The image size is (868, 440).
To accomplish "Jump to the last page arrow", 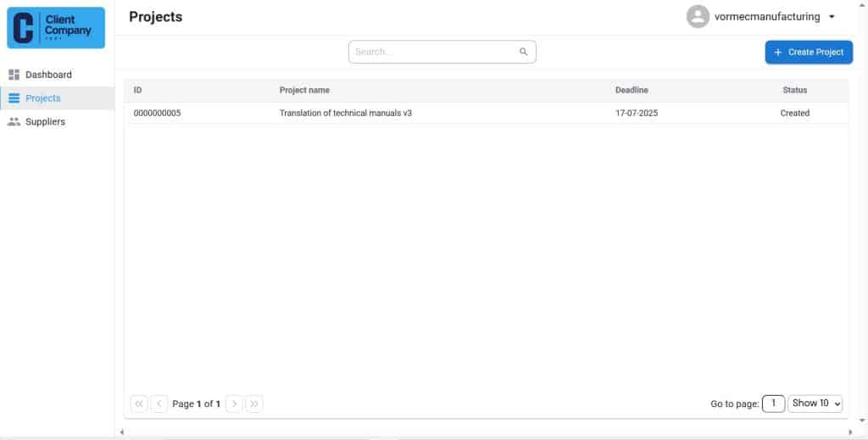I will click(x=254, y=404).
